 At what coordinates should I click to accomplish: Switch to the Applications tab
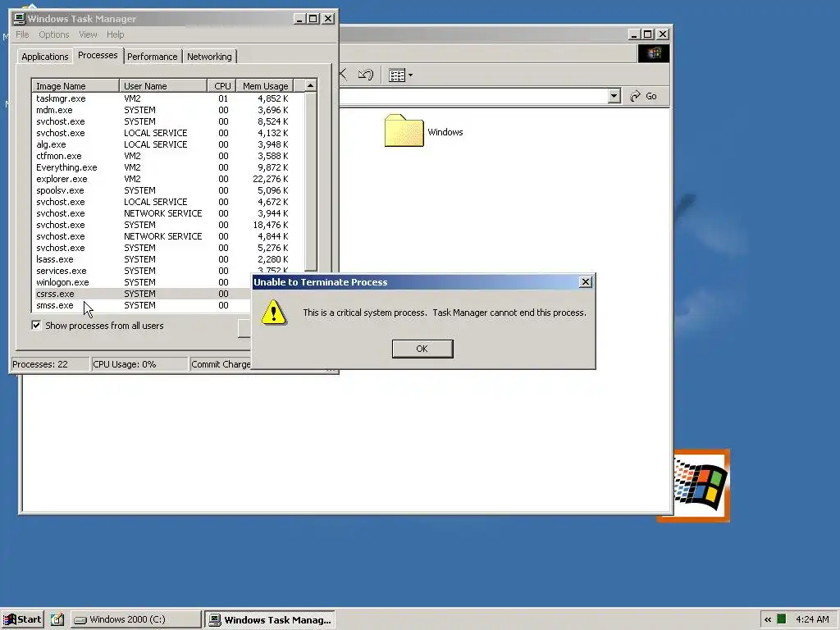[45, 57]
